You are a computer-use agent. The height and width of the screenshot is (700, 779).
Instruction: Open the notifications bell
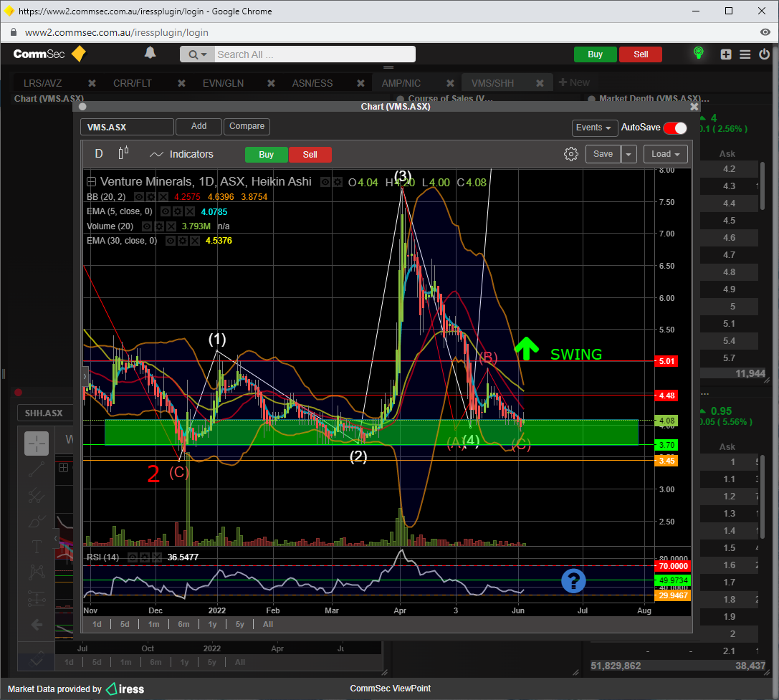click(x=150, y=53)
